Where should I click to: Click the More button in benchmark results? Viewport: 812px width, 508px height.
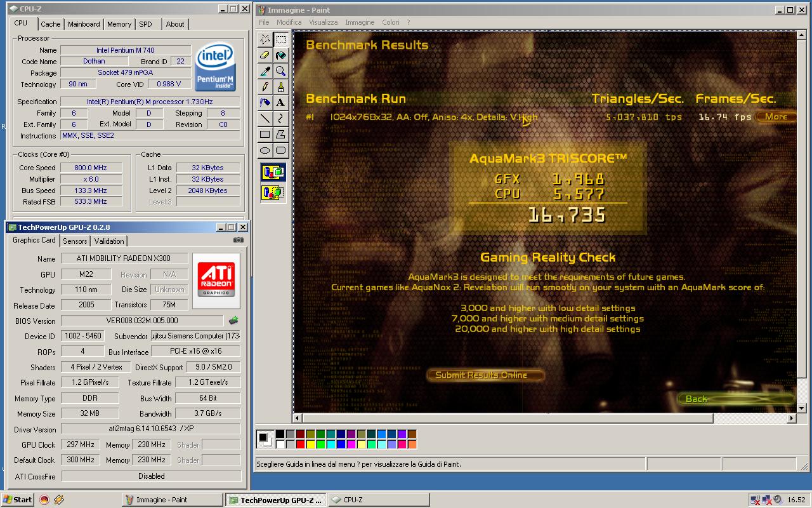click(x=775, y=117)
